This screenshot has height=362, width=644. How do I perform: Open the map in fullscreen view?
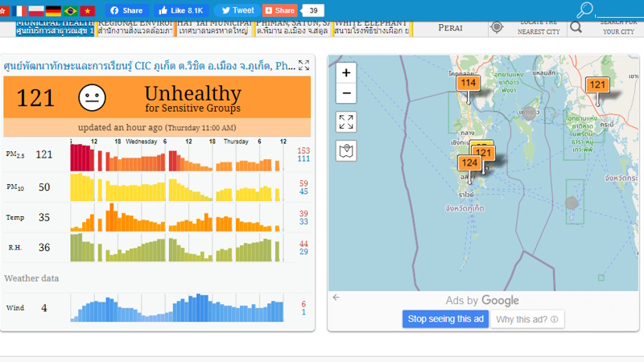coord(346,122)
